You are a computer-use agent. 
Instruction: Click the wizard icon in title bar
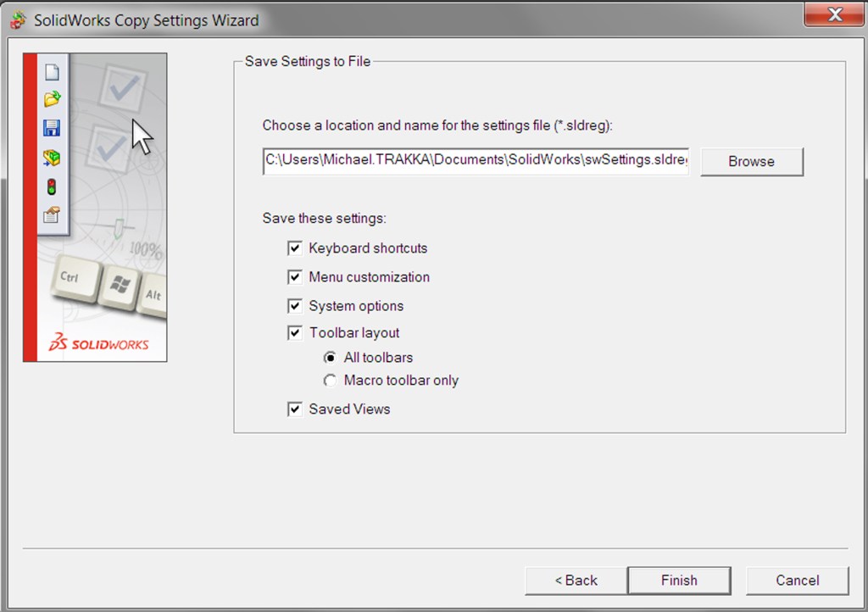[x=18, y=19]
